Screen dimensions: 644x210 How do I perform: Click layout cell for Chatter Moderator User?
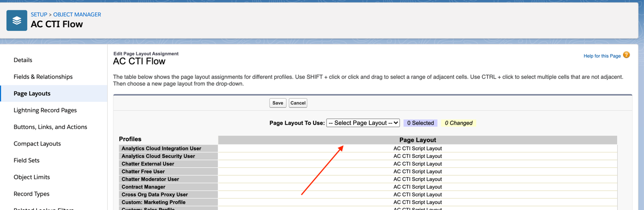[418, 179]
